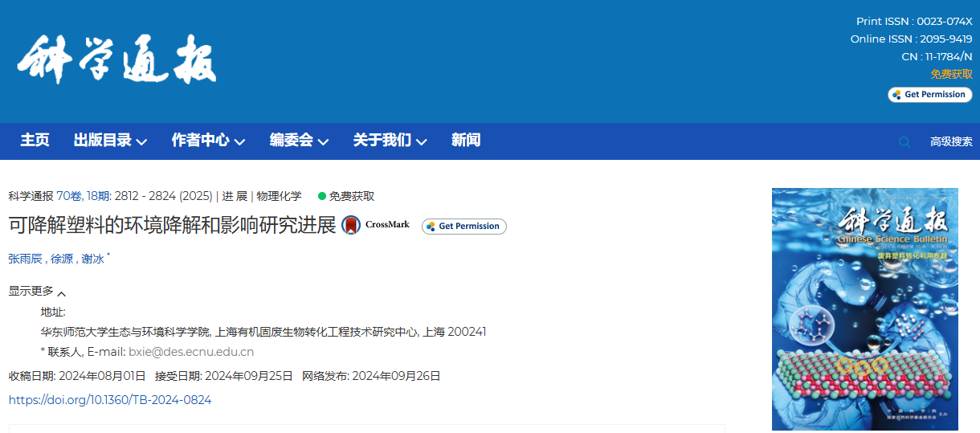Open 高级搜索 advanced search
980x433 pixels.
tap(951, 141)
